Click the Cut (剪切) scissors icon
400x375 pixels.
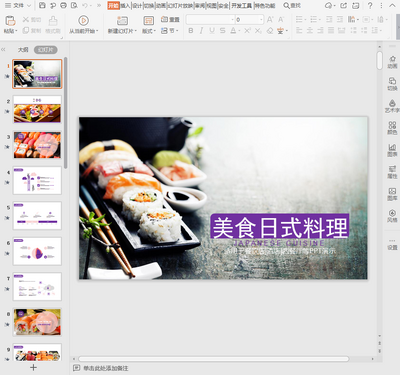26,20
